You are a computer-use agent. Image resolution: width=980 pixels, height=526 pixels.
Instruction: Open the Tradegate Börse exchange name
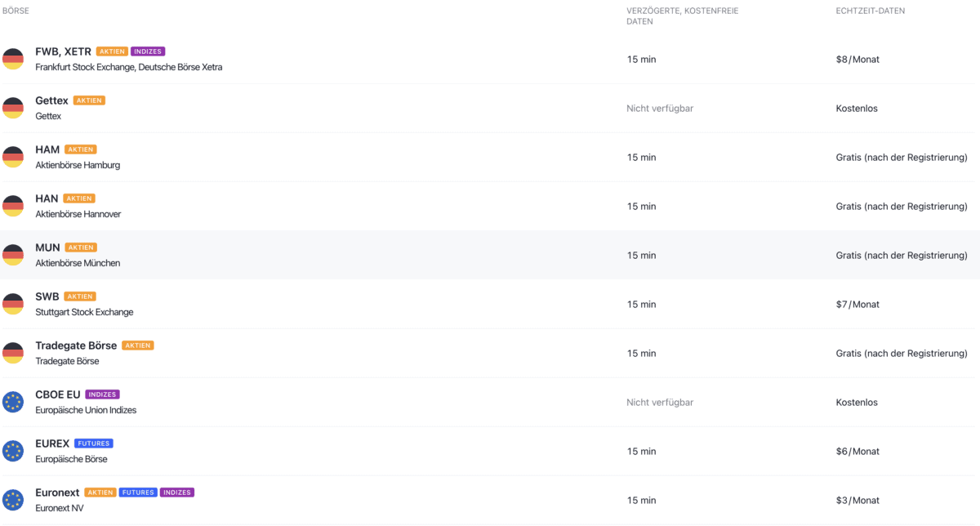(76, 345)
